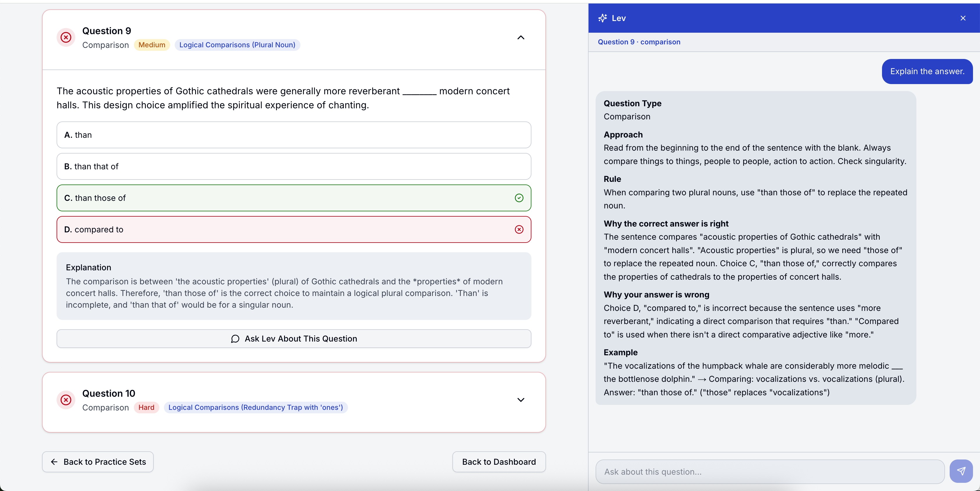980x491 pixels.
Task: Select answer D 'compared to'
Action: pyautogui.click(x=293, y=229)
